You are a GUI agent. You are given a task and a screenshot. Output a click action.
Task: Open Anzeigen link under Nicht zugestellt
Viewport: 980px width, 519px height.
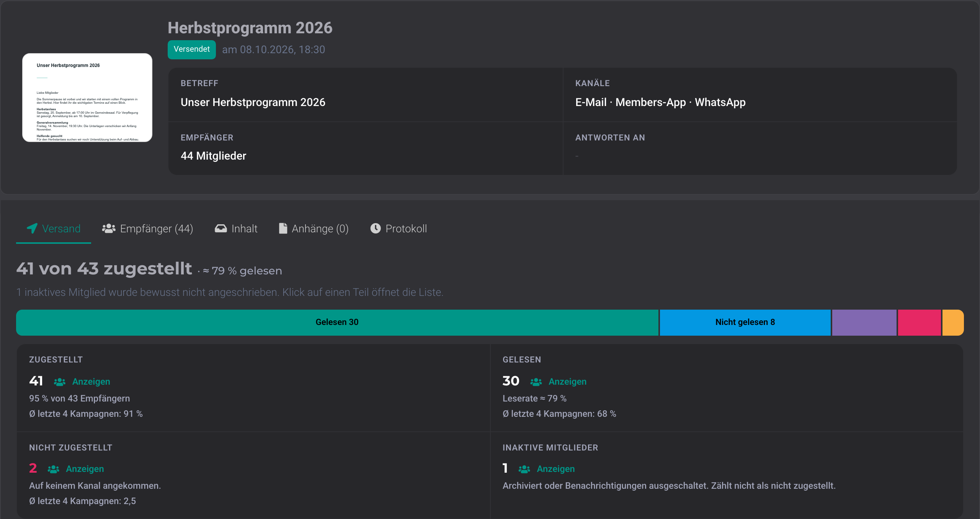click(85, 469)
